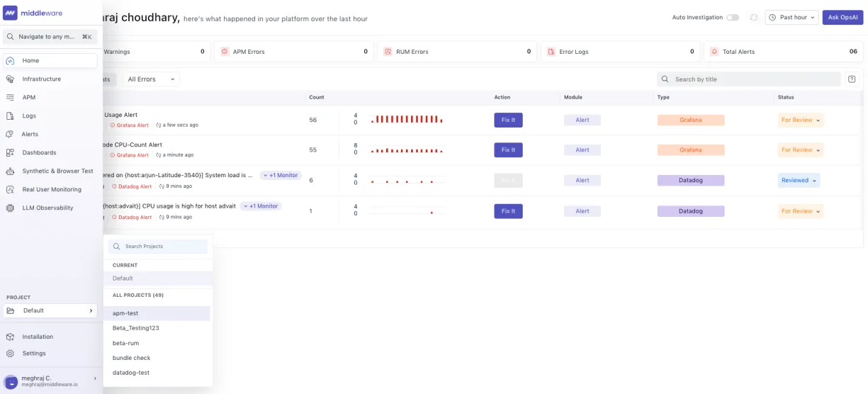Click the Search Projects field
The image size is (868, 394).
point(158,247)
